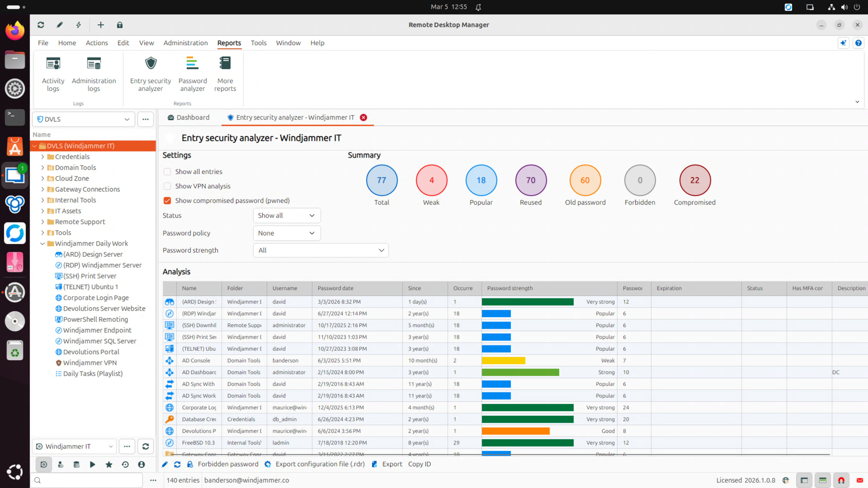Open the favorites star view at bottom left

point(109,464)
